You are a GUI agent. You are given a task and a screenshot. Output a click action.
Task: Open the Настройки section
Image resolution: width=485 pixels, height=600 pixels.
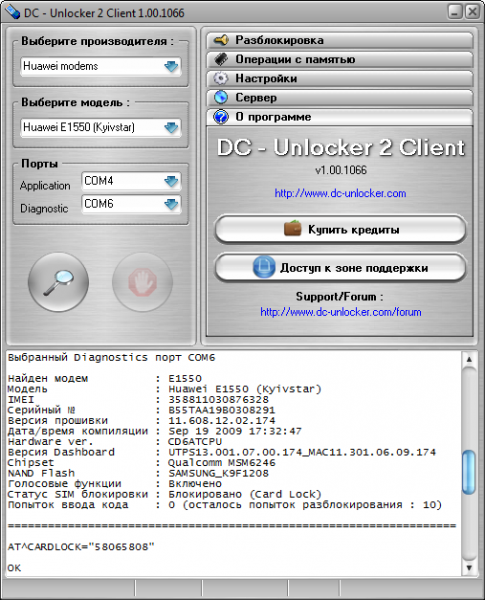pyautogui.click(x=340, y=78)
